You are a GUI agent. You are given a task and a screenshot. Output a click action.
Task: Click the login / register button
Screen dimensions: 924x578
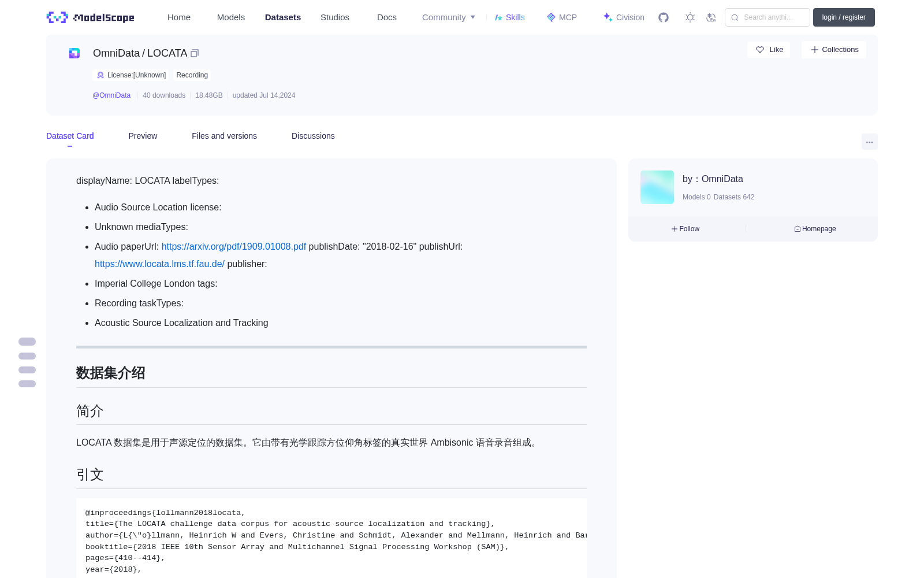844,17
